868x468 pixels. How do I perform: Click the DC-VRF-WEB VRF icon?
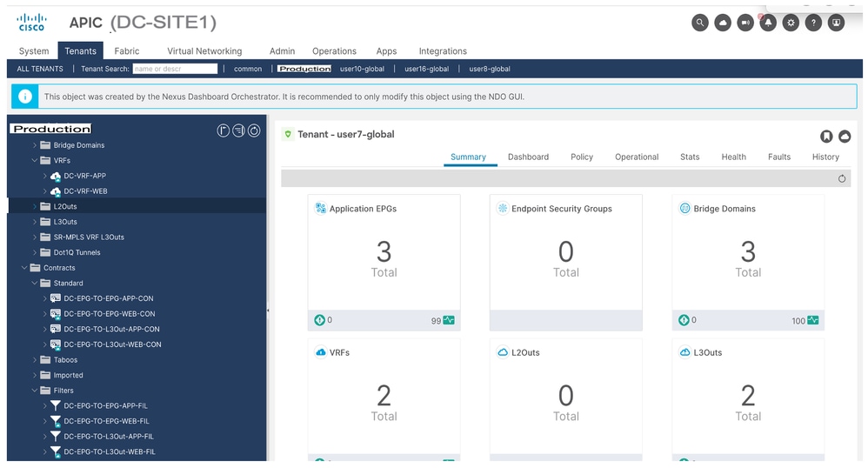pyautogui.click(x=56, y=191)
